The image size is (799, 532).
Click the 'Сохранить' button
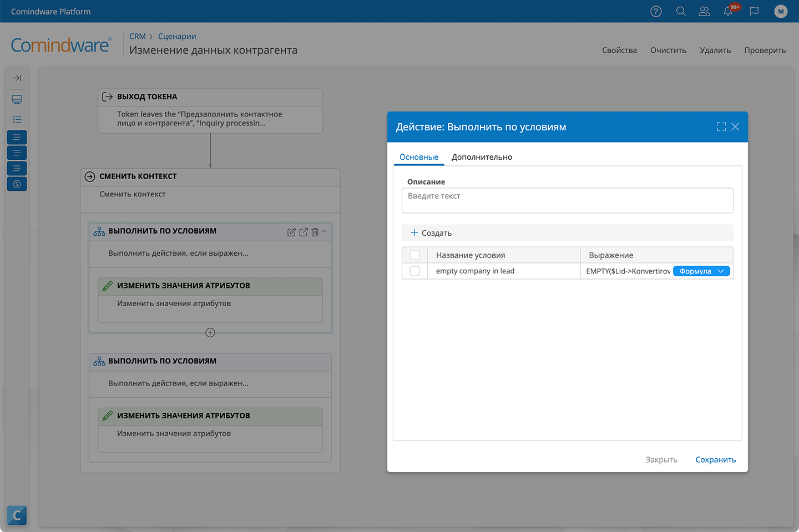(716, 460)
